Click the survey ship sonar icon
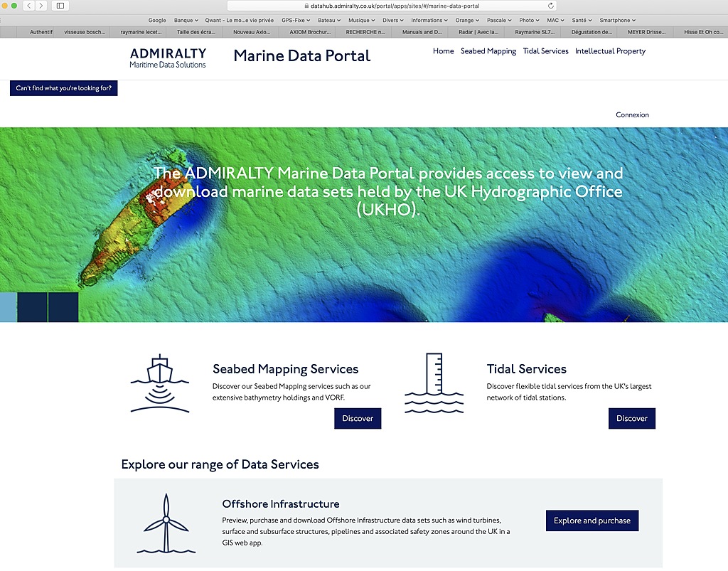Image resolution: width=728 pixels, height=571 pixels. click(160, 383)
